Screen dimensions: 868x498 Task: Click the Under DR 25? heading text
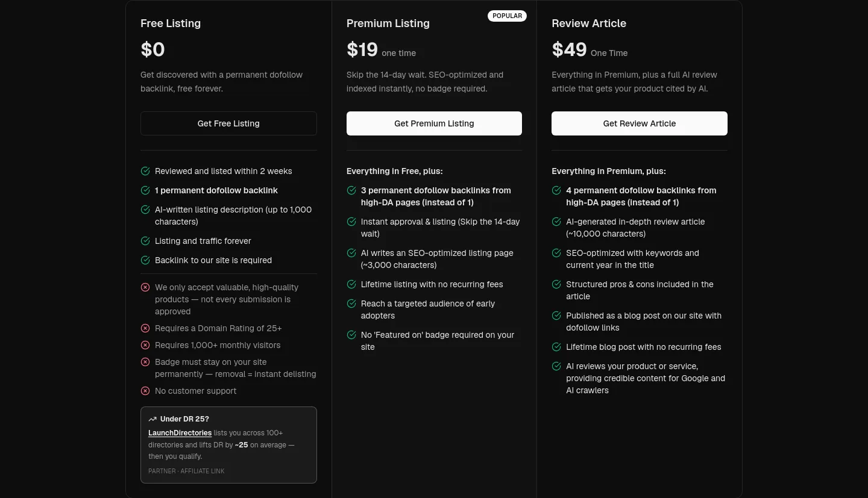pyautogui.click(x=184, y=419)
